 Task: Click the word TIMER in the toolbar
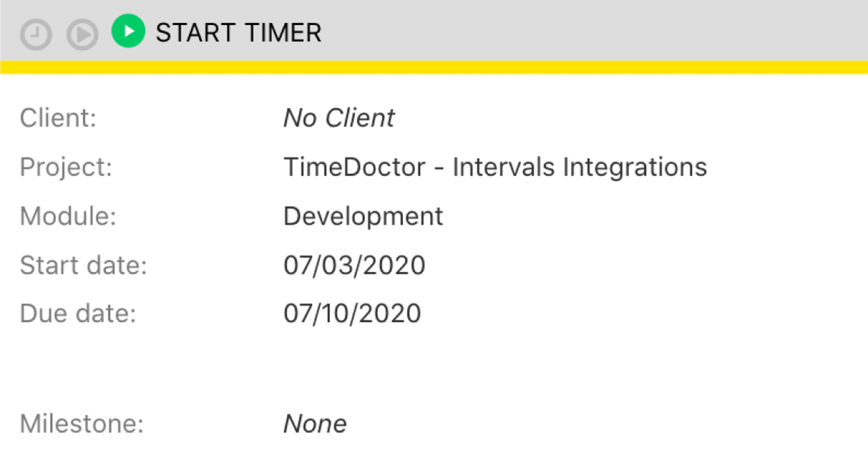click(283, 33)
